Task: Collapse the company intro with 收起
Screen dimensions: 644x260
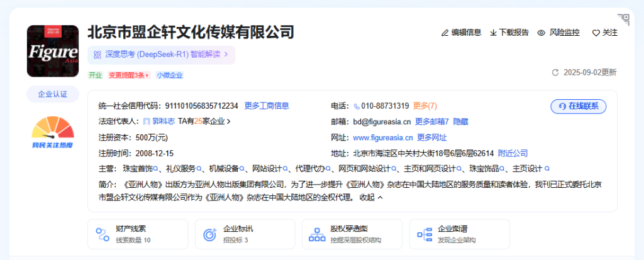Action: click(x=370, y=197)
